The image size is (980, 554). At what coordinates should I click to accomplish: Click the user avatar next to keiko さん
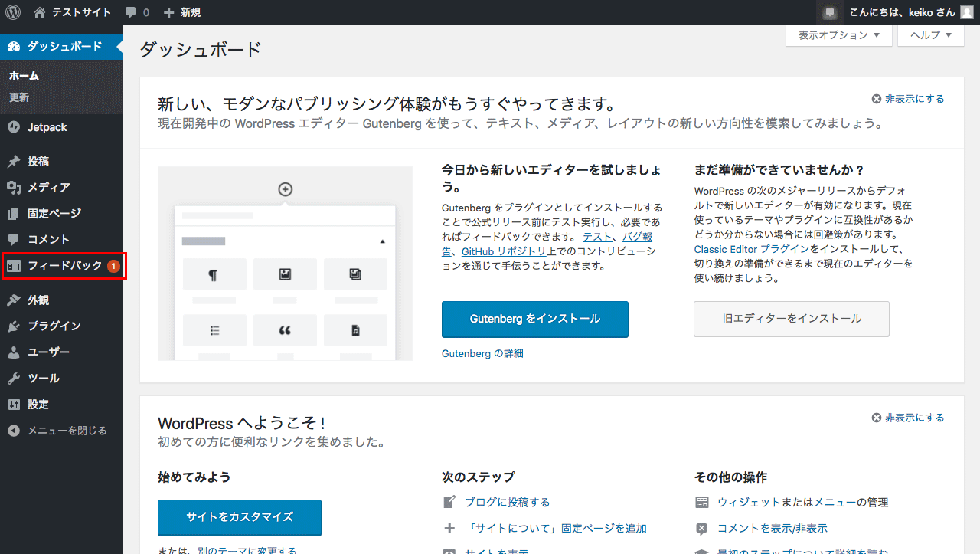pyautogui.click(x=967, y=12)
